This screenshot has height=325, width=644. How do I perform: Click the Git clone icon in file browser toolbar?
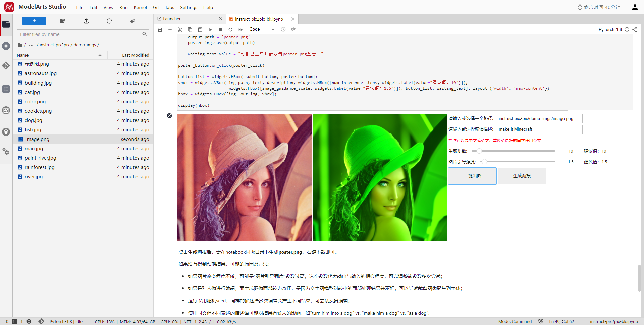[132, 21]
